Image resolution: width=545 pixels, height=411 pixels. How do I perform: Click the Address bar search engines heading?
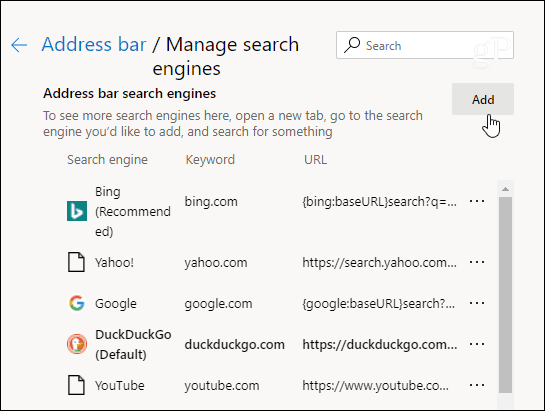(130, 94)
